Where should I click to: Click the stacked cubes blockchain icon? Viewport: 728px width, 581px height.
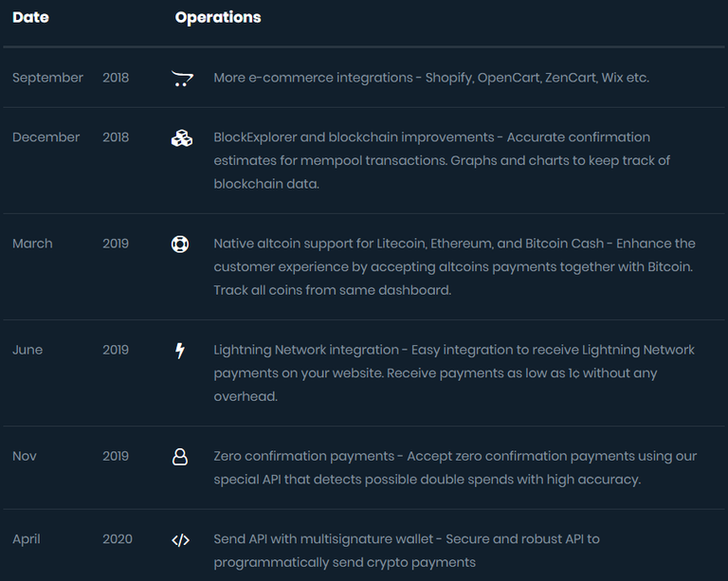(182, 138)
